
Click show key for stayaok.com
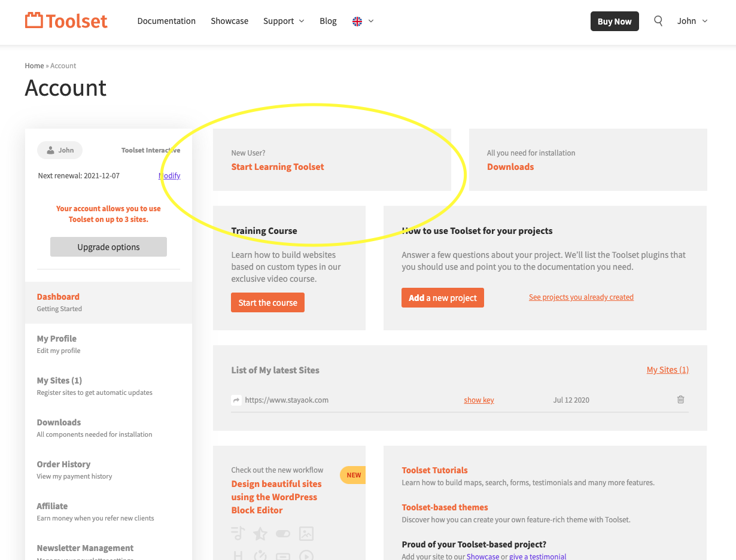click(479, 400)
